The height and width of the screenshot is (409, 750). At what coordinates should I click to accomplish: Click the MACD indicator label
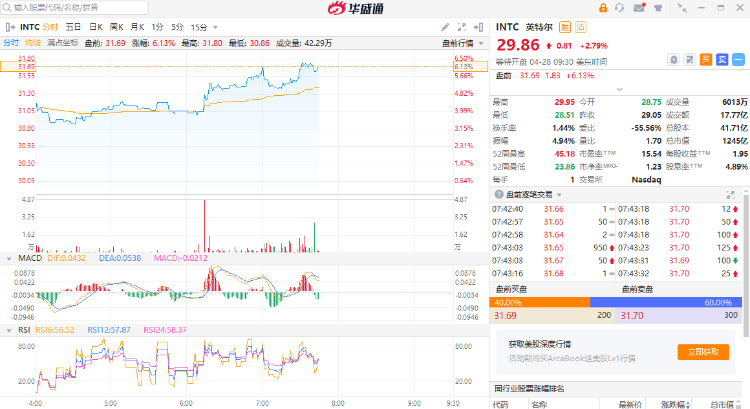coord(30,258)
